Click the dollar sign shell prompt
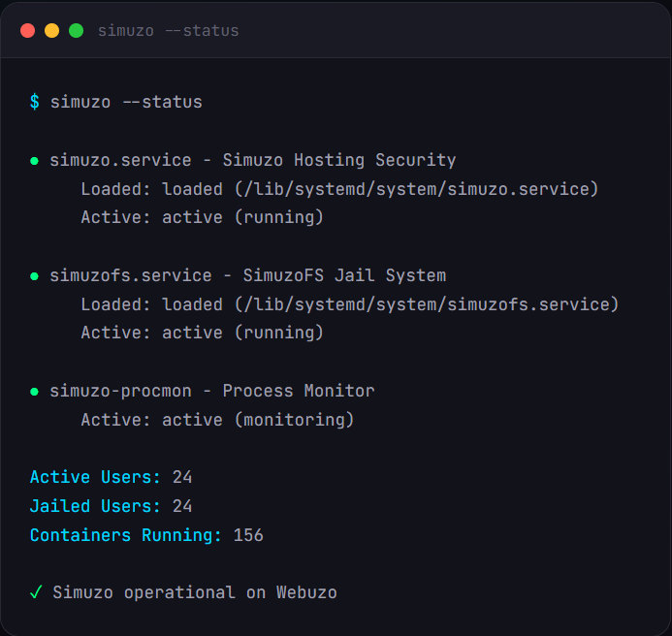Image resolution: width=672 pixels, height=636 pixels. click(x=35, y=102)
